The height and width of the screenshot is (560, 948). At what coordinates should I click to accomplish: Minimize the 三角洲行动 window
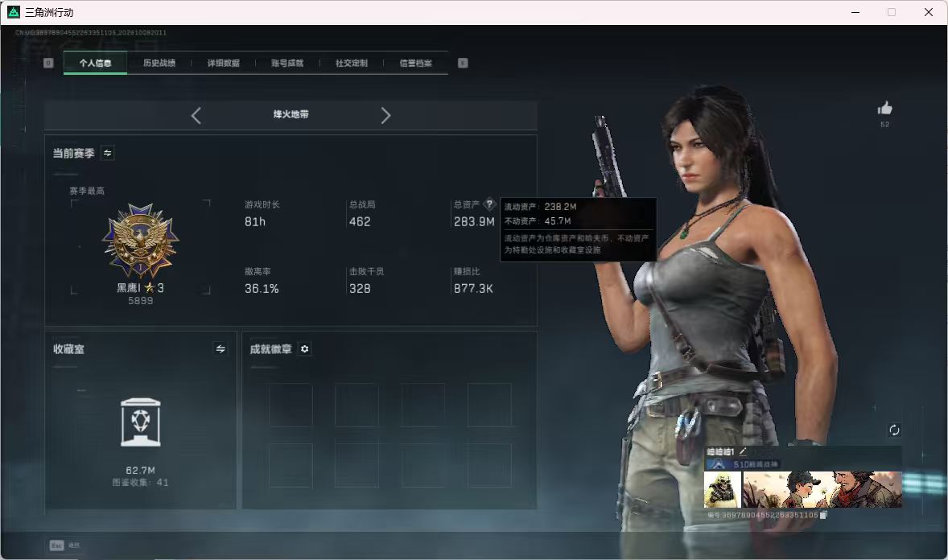[x=855, y=12]
